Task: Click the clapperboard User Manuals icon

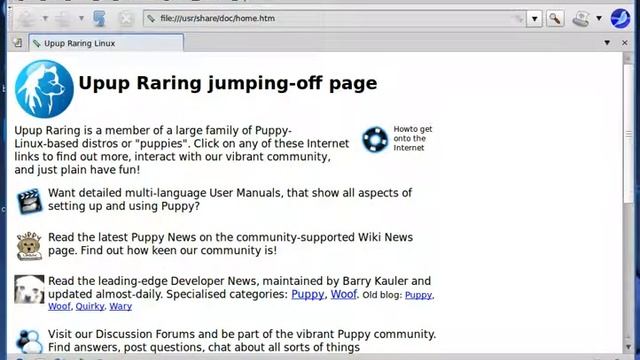Action: (x=29, y=201)
